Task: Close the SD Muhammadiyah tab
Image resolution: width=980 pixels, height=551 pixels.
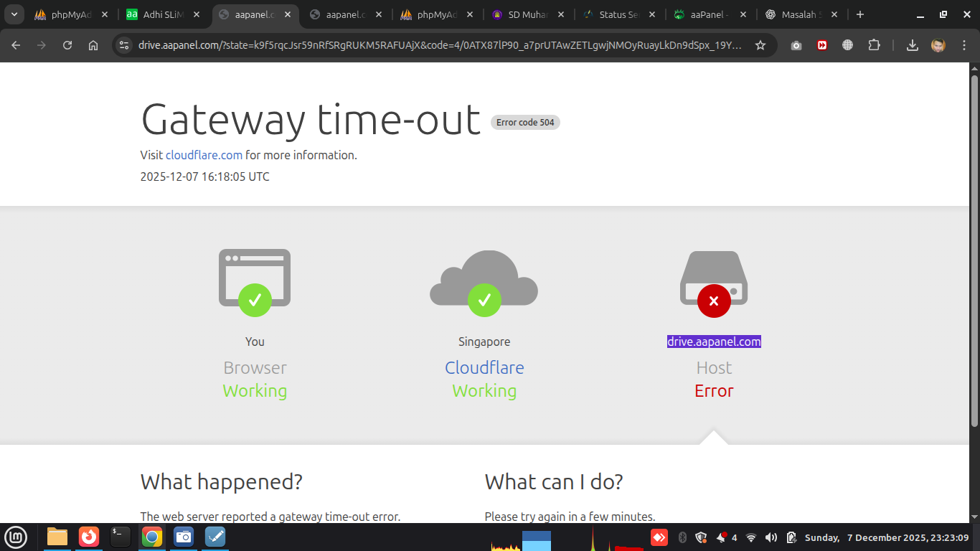Action: [x=561, y=14]
